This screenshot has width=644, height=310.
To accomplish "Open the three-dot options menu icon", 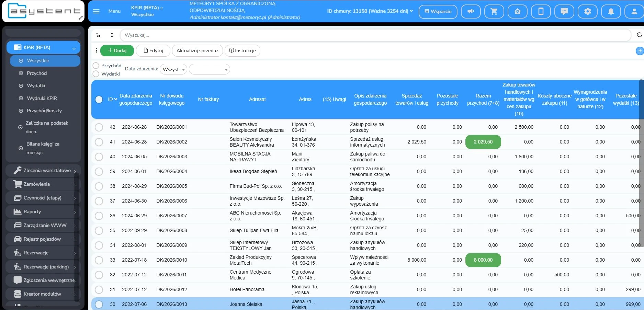I will click(x=96, y=50).
